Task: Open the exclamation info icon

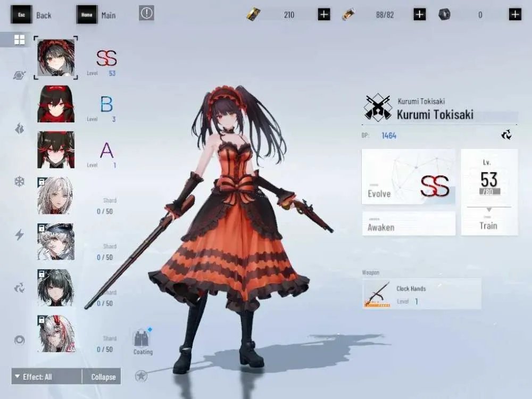Action: coord(147,13)
